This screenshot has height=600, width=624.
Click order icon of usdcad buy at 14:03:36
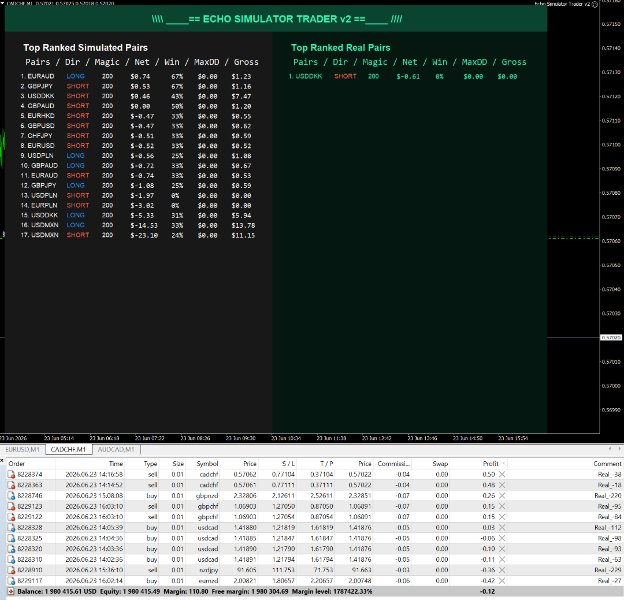click(x=11, y=549)
